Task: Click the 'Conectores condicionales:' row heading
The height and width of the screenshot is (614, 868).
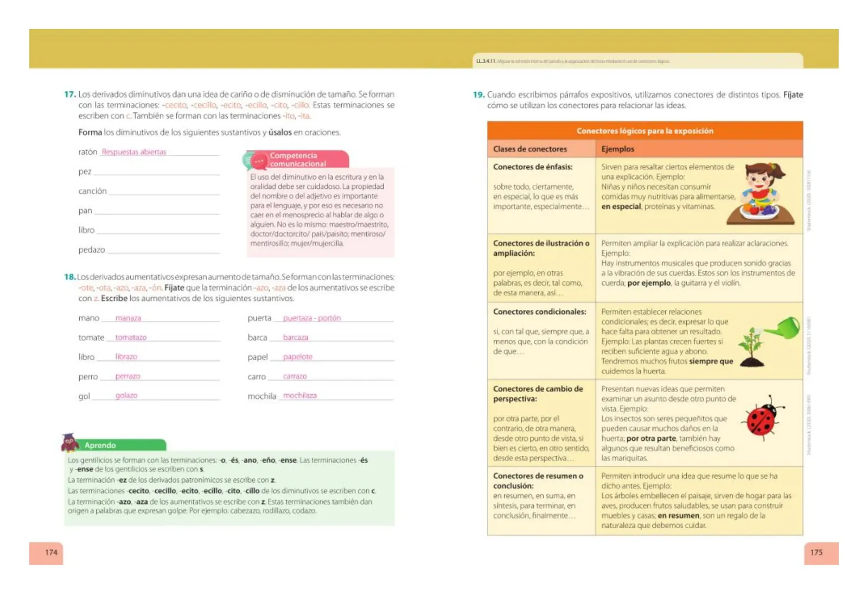Action: point(540,312)
